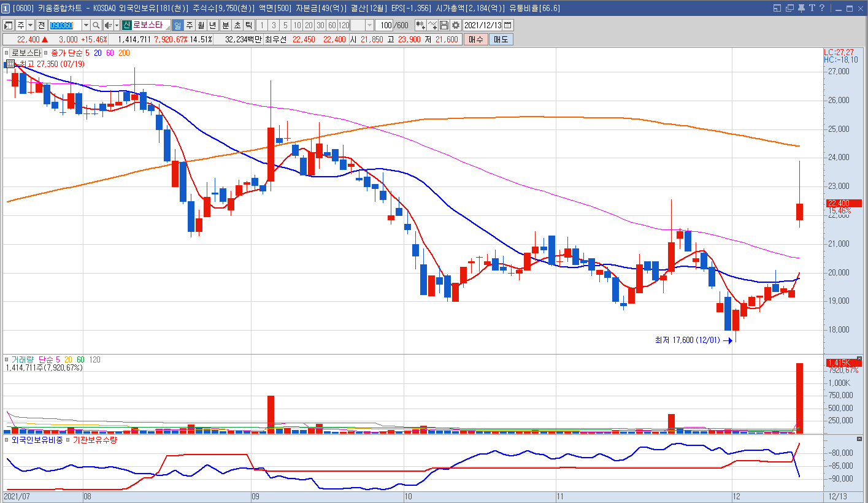Image resolution: width=868 pixels, height=503 pixels.
Task: Click the 매도 sell button
Action: [x=501, y=39]
